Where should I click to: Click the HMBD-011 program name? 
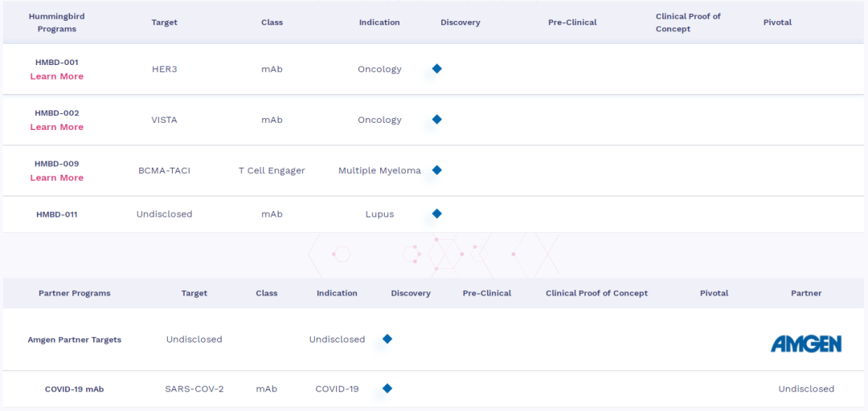(x=57, y=214)
